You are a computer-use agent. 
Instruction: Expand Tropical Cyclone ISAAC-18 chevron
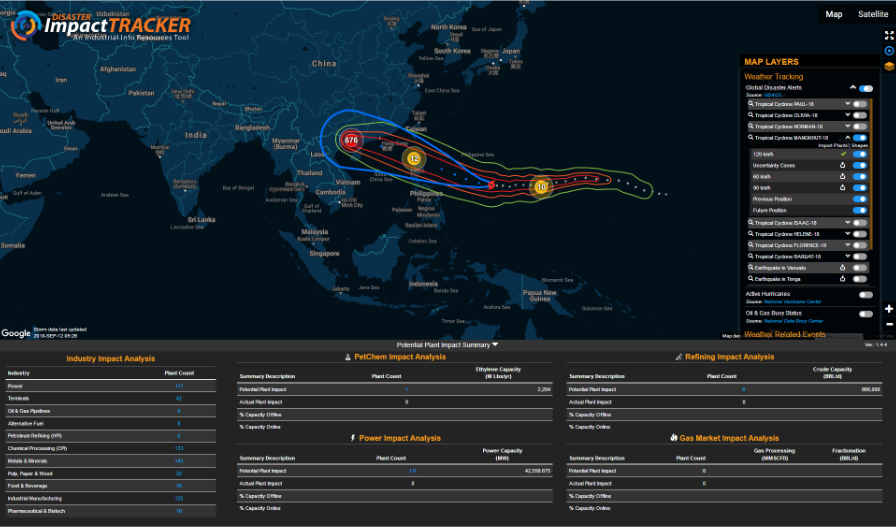847,222
